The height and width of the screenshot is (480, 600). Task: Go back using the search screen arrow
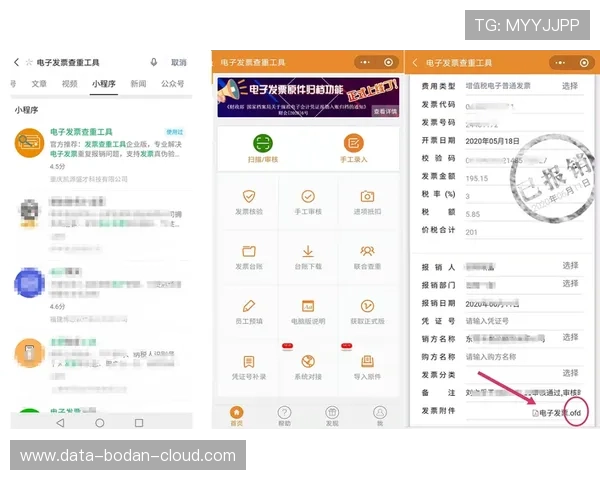tap(16, 62)
